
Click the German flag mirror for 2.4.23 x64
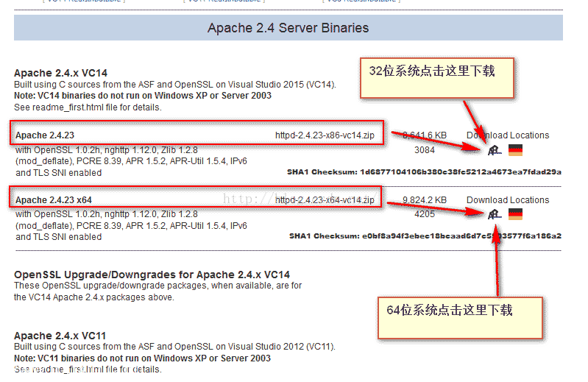point(515,214)
